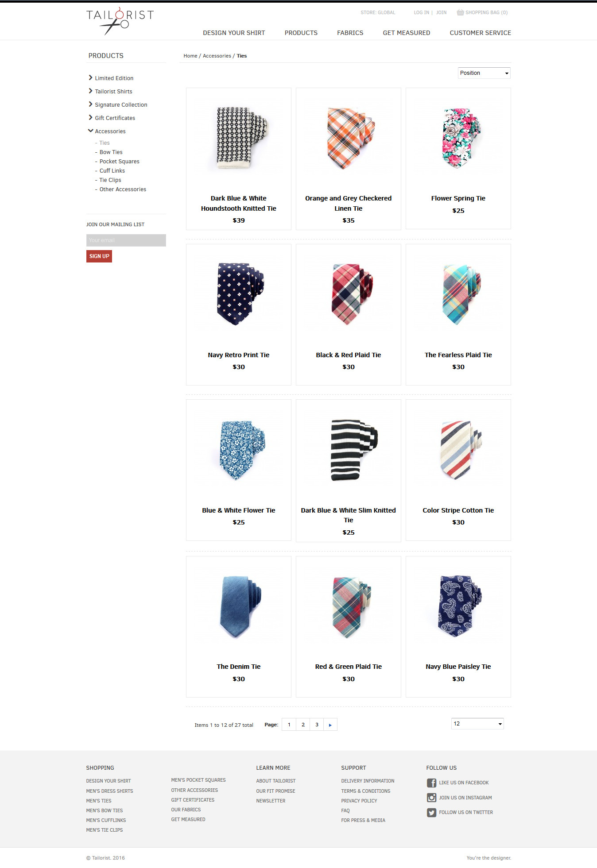Viewport: 597px width, 868px height.
Task: Open the GET MEASURED menu
Action: click(407, 33)
